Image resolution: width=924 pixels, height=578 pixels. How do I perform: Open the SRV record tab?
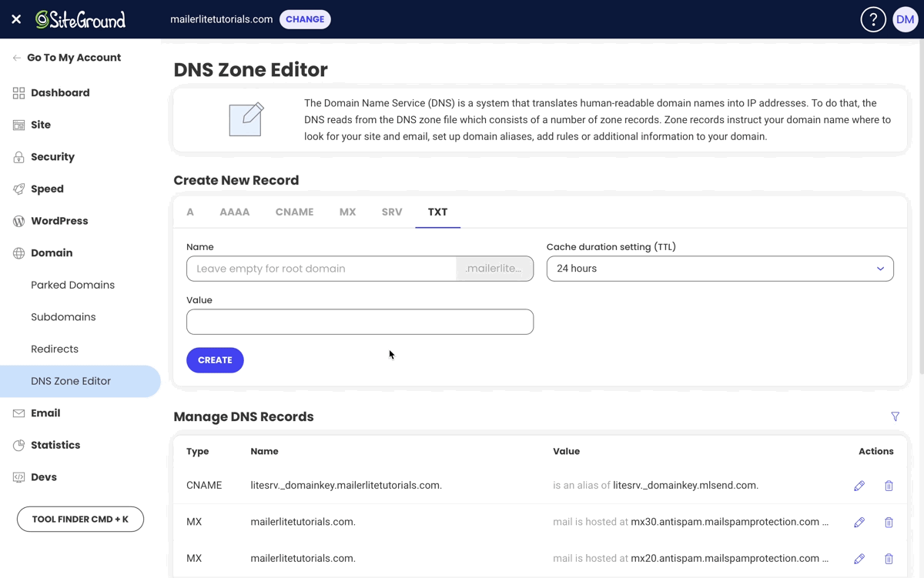[x=392, y=212]
